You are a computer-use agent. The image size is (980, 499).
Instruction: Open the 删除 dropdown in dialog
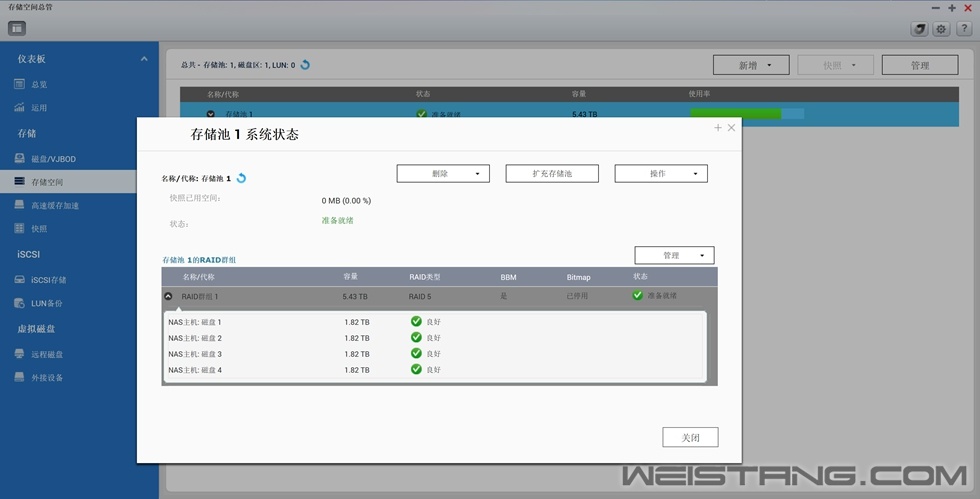pyautogui.click(x=443, y=174)
